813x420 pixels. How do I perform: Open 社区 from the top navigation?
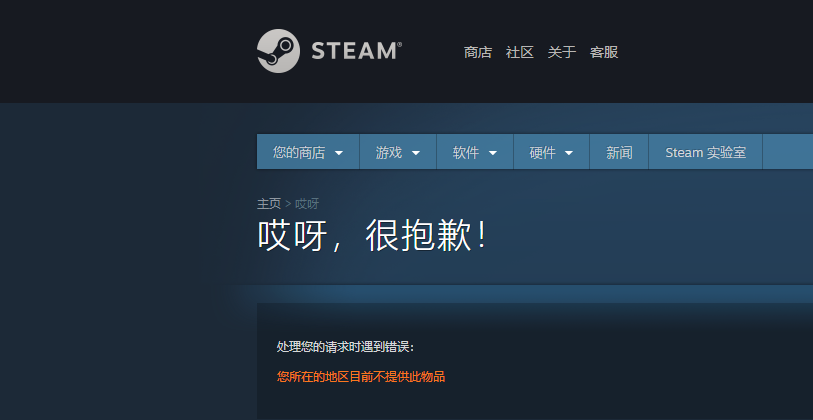pos(520,52)
